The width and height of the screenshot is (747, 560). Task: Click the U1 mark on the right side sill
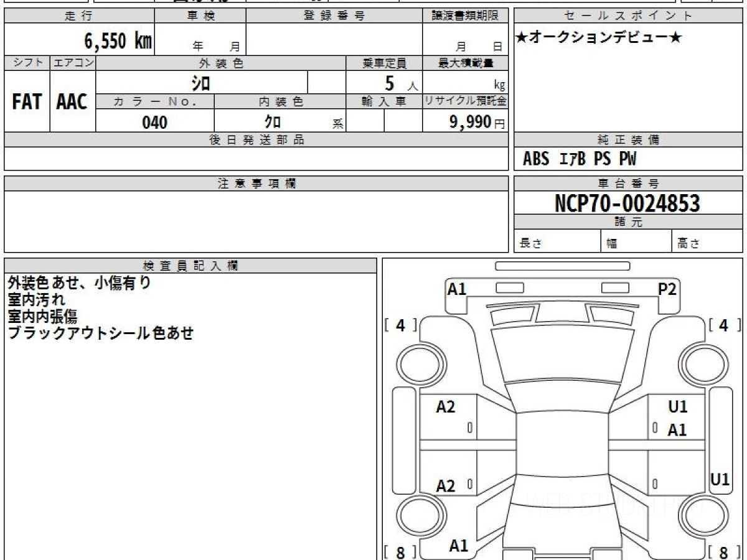[720, 480]
